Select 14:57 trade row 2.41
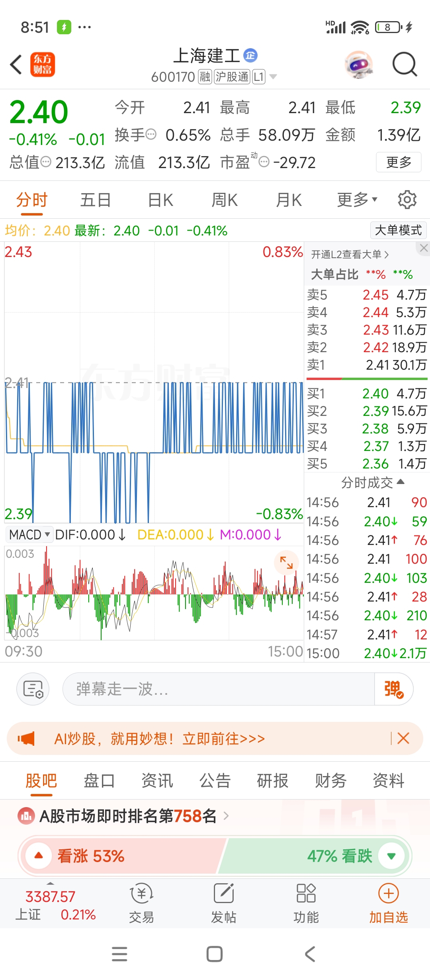The height and width of the screenshot is (980, 430). (x=367, y=635)
